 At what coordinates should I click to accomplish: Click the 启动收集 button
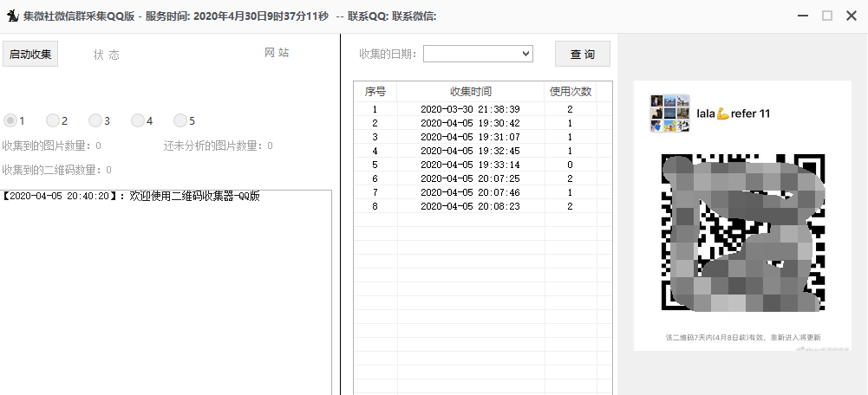[30, 54]
